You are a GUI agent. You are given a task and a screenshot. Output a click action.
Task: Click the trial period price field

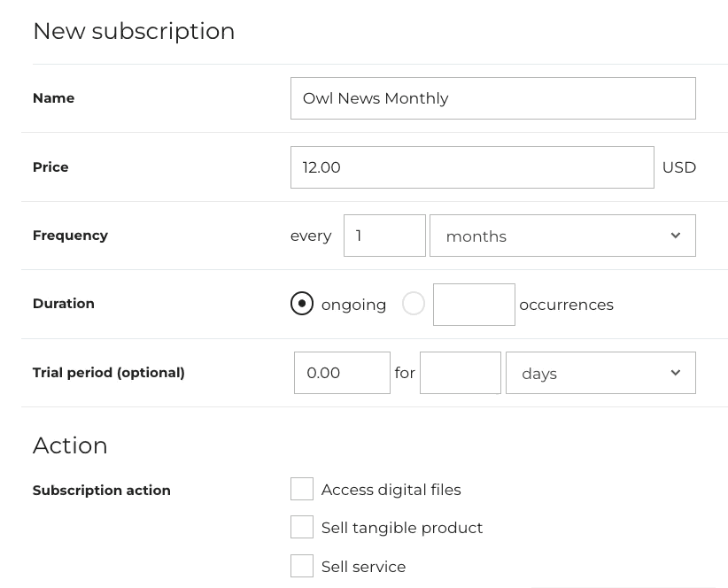point(342,373)
